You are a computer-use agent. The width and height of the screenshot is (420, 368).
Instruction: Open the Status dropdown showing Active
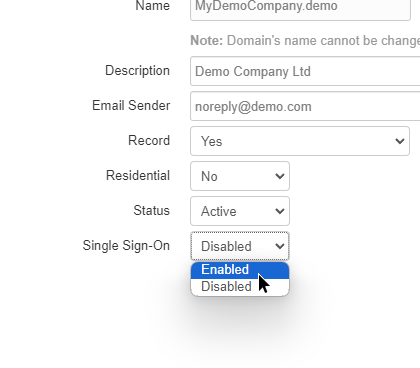(x=240, y=211)
